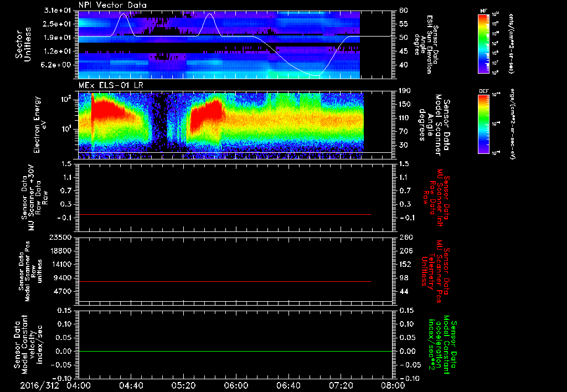Image resolution: width=567 pixels, height=392 pixels.
Task: Click the '07:20' time axis label
Action: [341, 385]
